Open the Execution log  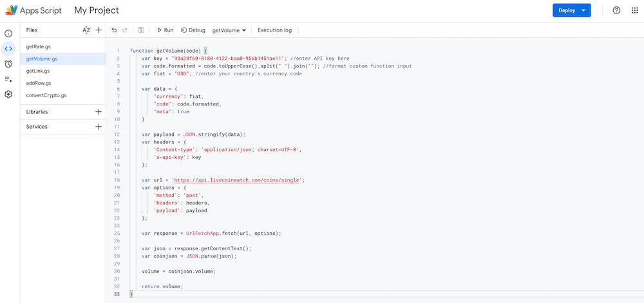pos(274,30)
